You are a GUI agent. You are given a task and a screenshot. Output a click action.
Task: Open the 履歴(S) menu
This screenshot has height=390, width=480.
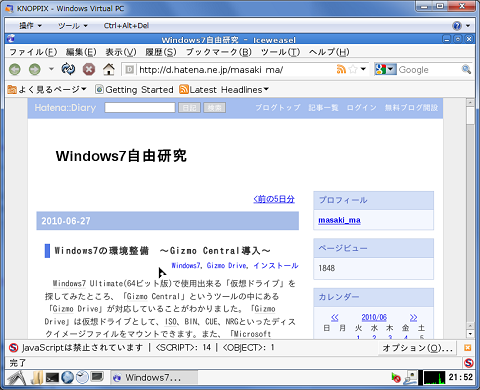161,52
